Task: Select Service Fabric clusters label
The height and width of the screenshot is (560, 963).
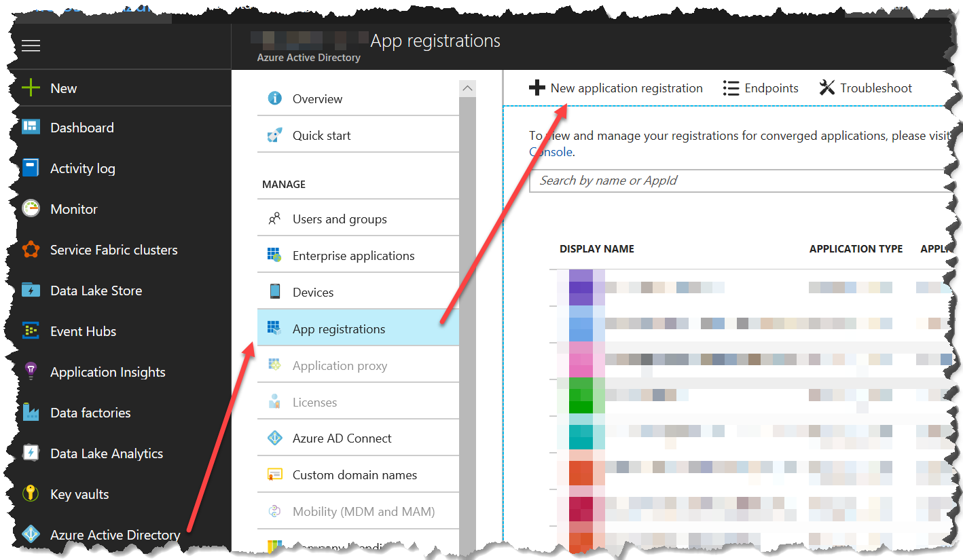Action: tap(114, 250)
